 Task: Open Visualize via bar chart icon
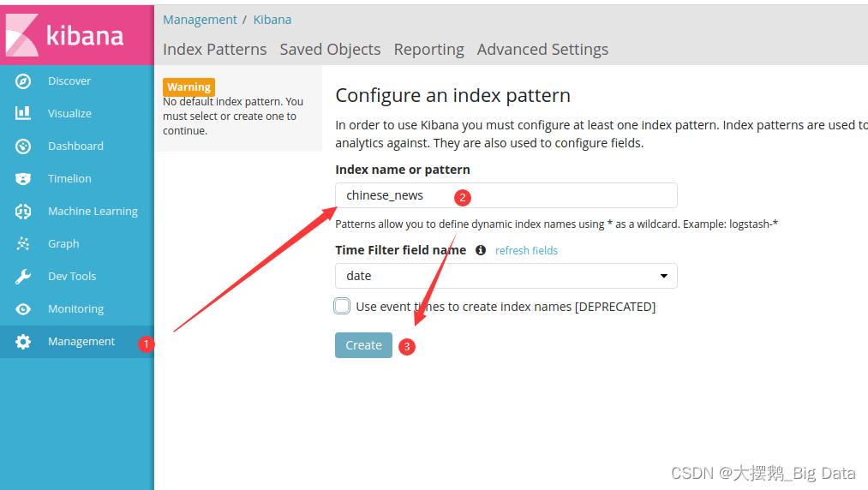pos(22,113)
